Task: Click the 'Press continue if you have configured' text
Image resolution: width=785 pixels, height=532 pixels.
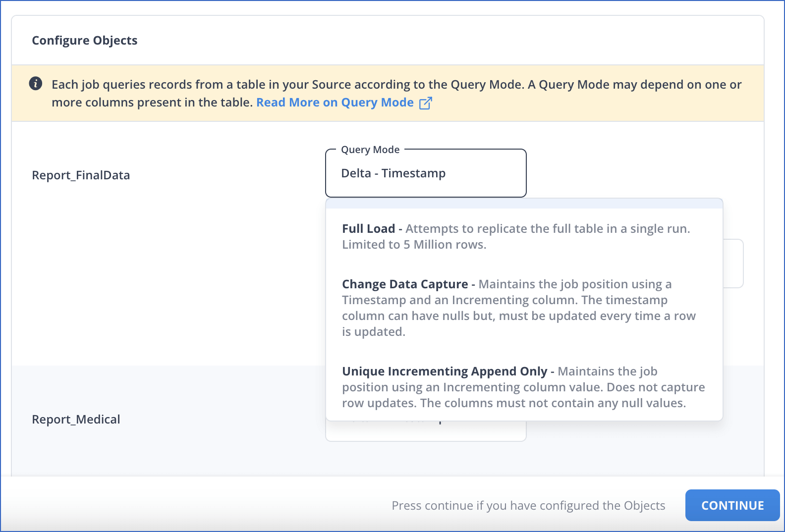Action: 528,506
